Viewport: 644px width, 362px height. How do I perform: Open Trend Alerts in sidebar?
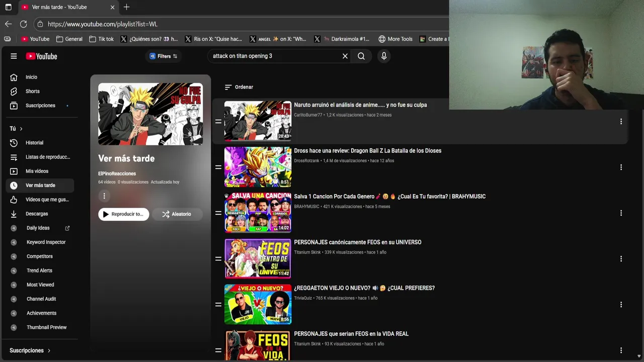point(40,270)
